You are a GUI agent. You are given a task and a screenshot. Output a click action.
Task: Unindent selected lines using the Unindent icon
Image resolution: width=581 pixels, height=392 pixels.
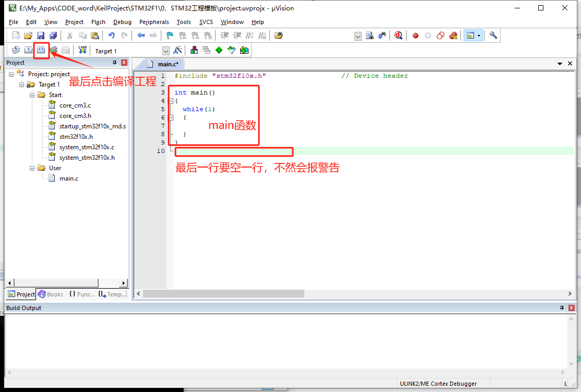click(x=237, y=35)
